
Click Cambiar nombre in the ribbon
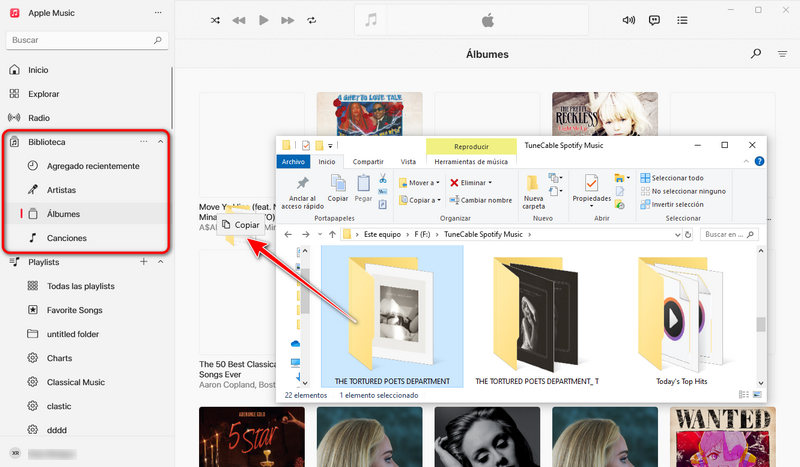click(481, 200)
